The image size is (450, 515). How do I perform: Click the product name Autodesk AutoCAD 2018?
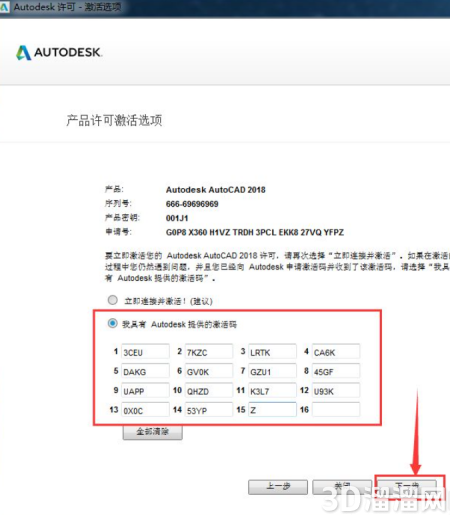click(x=216, y=189)
